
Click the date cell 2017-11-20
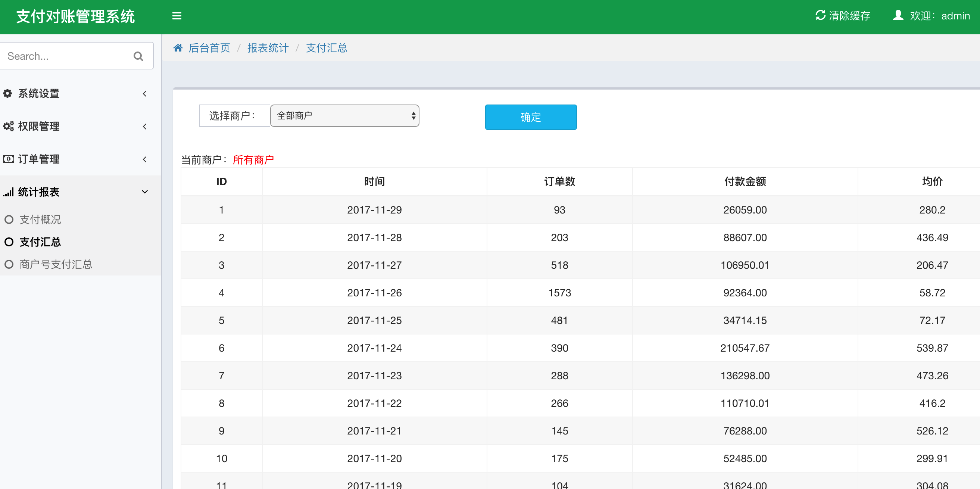coord(374,458)
